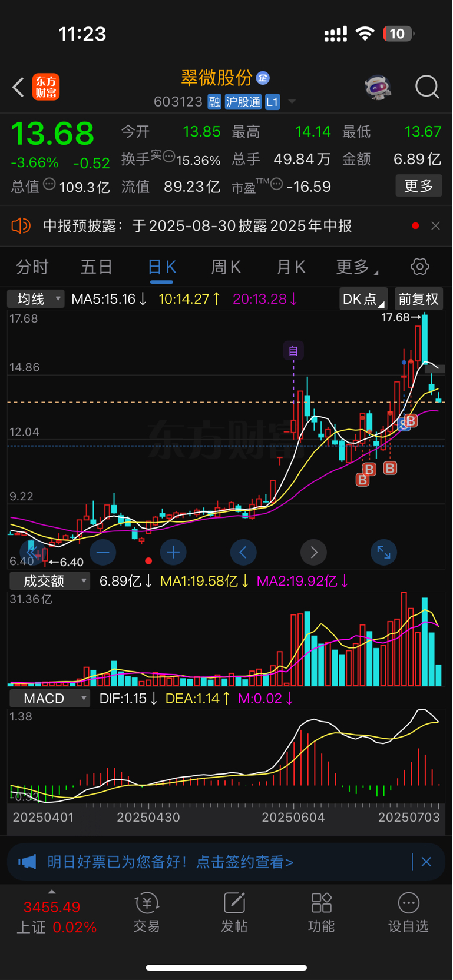Expand chart to fullscreen icon
453x980 pixels.
tap(383, 552)
